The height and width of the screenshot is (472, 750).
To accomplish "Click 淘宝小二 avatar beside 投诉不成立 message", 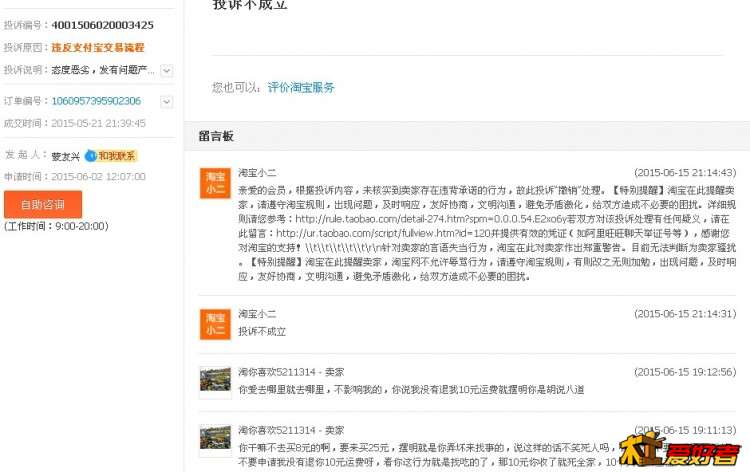I will [215, 324].
